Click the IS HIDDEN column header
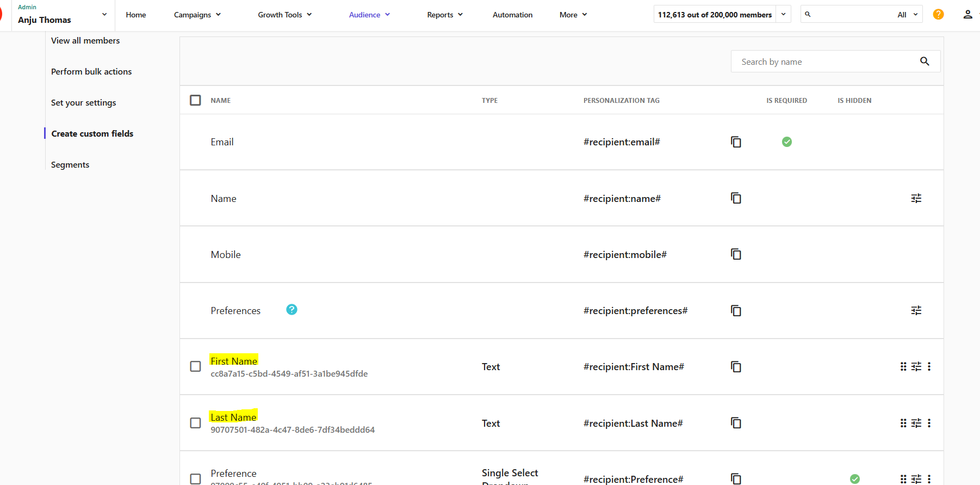The image size is (980, 485). pyautogui.click(x=854, y=100)
